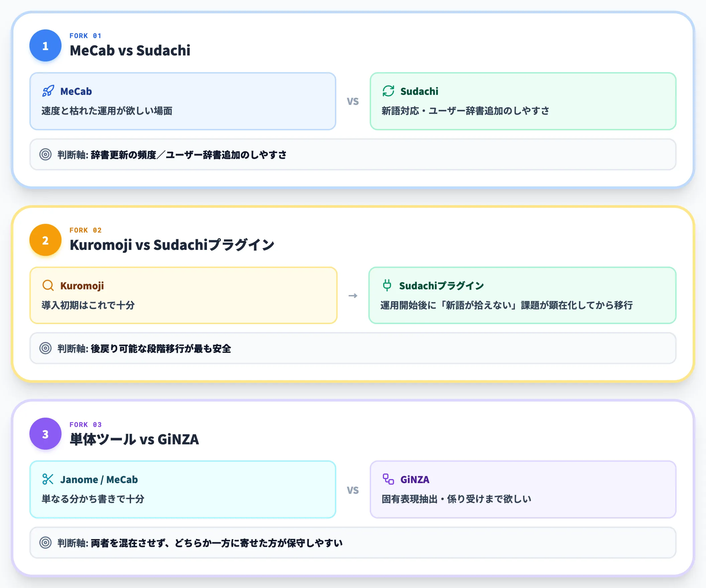This screenshot has width=706, height=588.
Task: Click the text 単なる分かち書きで十分
Action: (x=93, y=499)
